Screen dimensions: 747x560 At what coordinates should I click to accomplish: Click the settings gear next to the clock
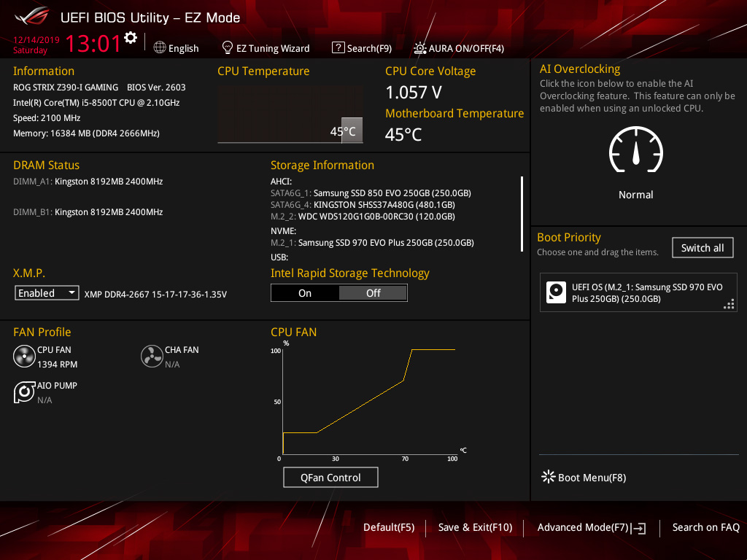pos(131,38)
